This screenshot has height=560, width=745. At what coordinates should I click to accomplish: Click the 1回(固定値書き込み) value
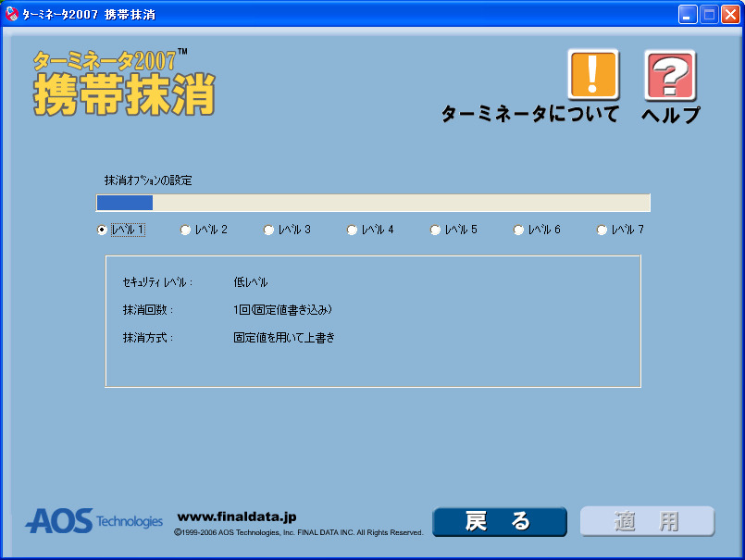pos(282,310)
